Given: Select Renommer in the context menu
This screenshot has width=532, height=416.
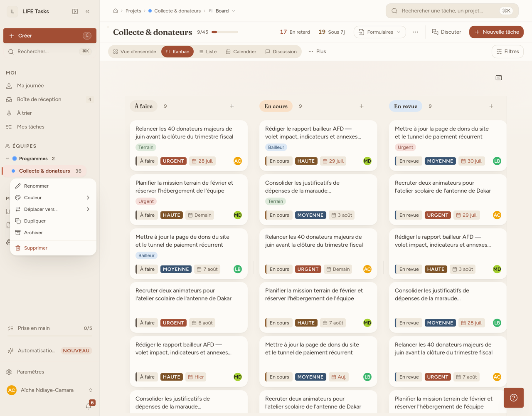Looking at the screenshot, I should click(x=53, y=186).
